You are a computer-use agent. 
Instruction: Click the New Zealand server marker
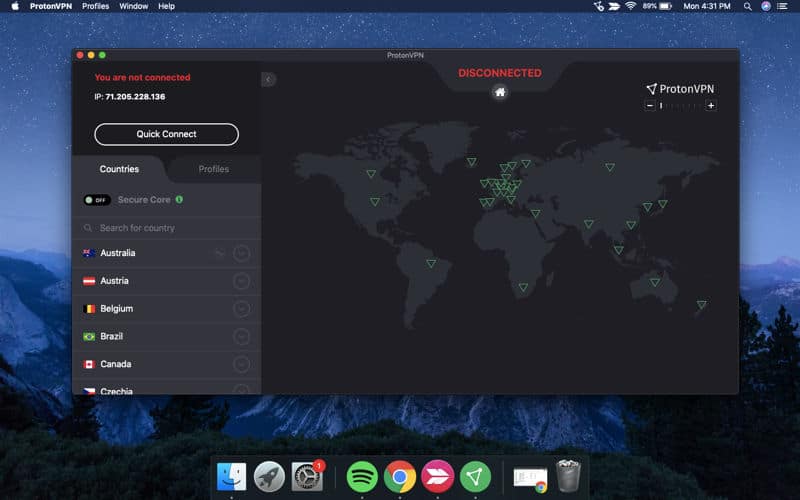702,304
